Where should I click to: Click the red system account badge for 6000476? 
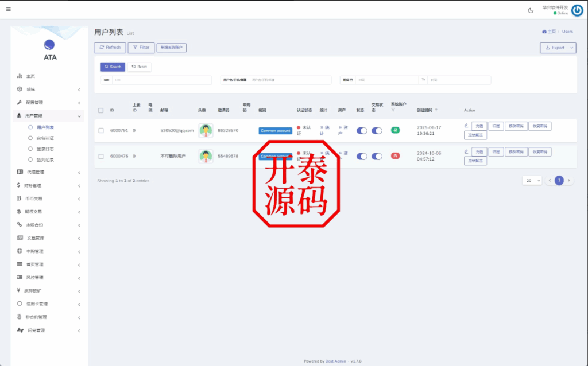coord(395,156)
